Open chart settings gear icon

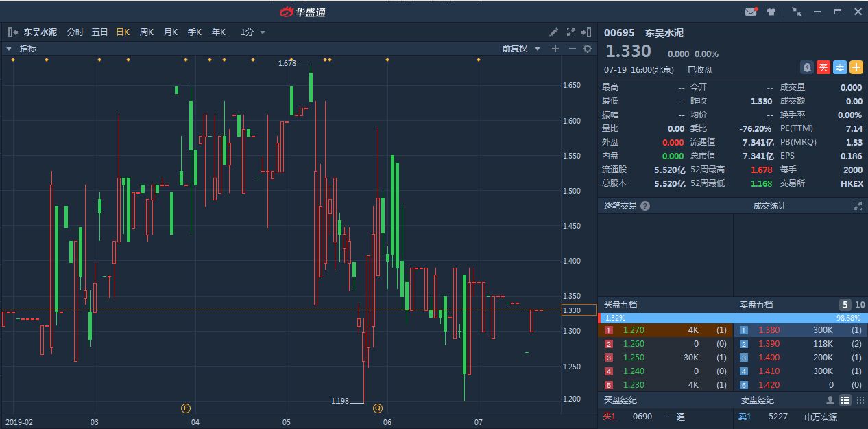point(588,49)
